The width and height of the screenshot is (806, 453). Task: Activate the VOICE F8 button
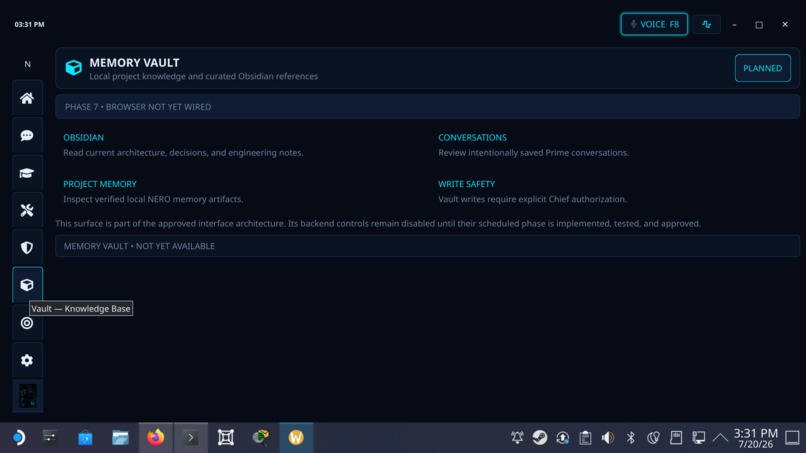pyautogui.click(x=654, y=24)
